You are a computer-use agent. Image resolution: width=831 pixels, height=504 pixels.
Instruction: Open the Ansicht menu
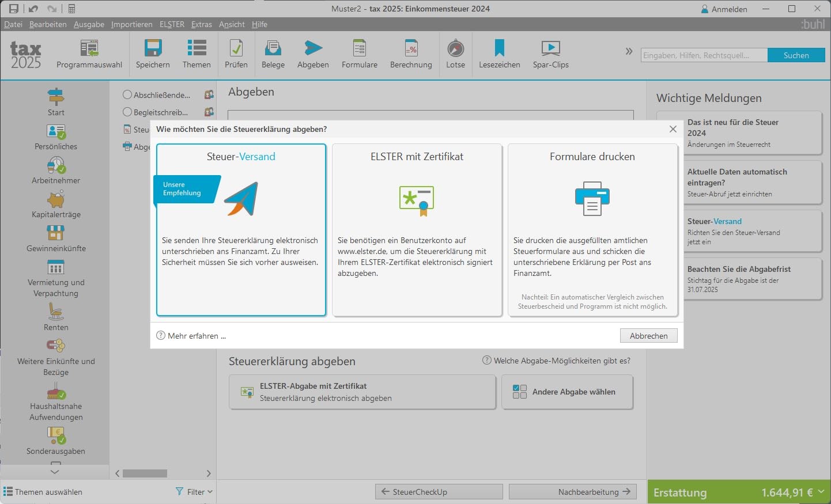click(232, 24)
